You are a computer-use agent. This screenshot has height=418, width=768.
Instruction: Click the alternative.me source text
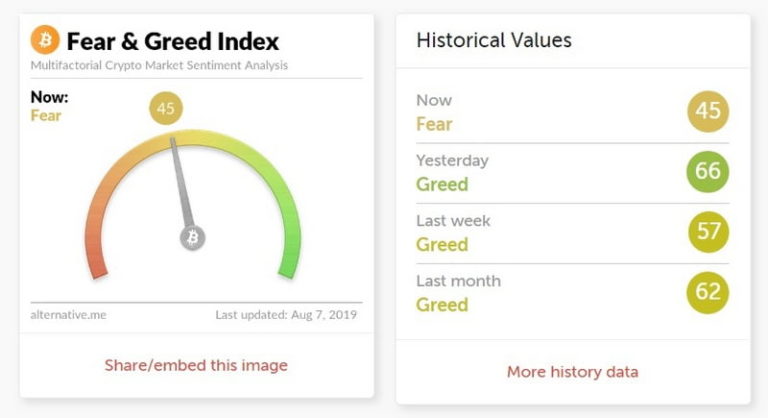(68, 315)
